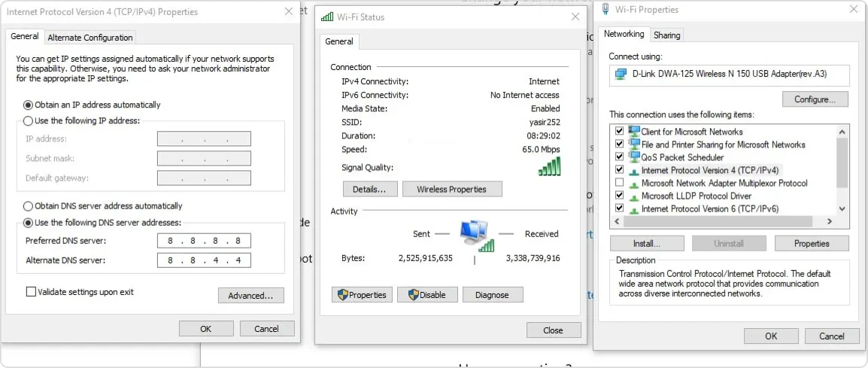Open the Alternate Configuration tab
Screen dimensions: 868x368
[x=90, y=38]
